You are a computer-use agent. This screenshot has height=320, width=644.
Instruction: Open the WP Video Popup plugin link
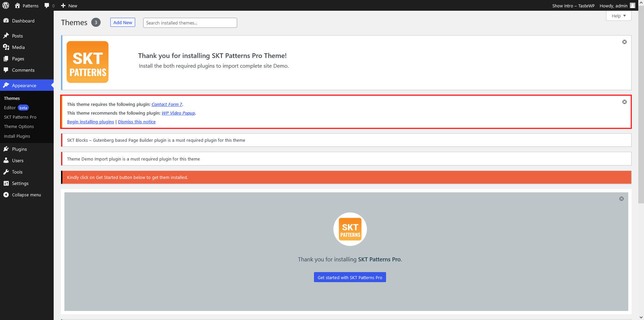178,113
